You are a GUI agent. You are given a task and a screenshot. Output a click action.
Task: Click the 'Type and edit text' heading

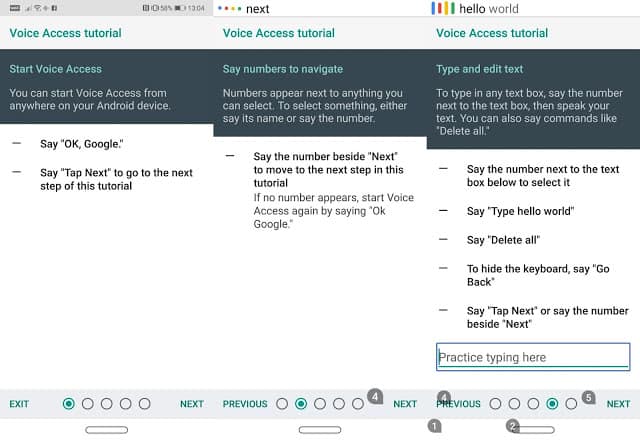point(479,69)
